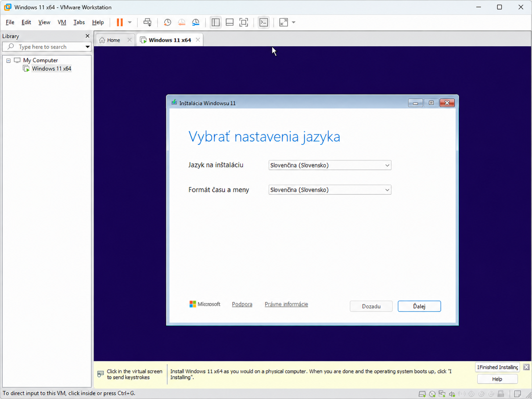532x399 pixels.
Task: Open the Jazyk na inštaláciu dropdown
Action: (330, 165)
